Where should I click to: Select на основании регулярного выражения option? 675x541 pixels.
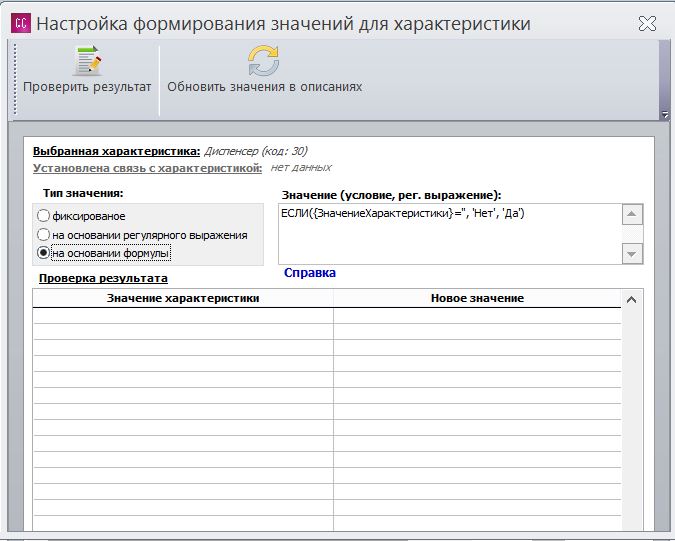tap(43, 235)
